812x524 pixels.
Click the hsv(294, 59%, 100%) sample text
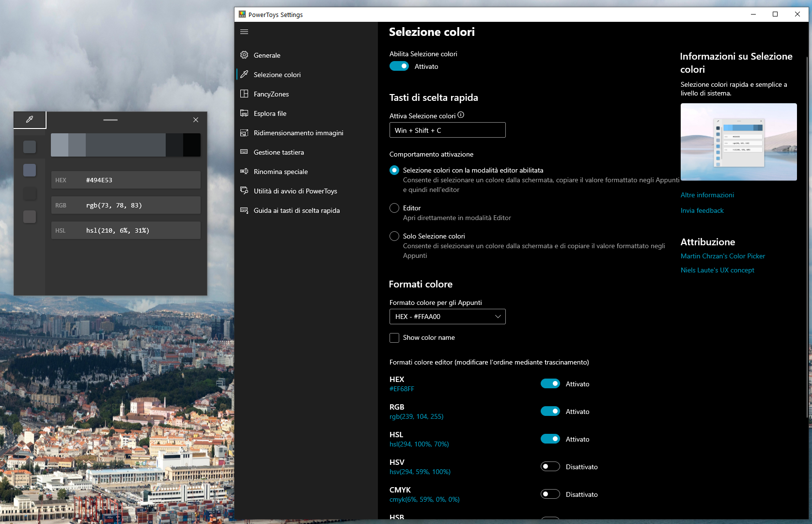point(420,472)
